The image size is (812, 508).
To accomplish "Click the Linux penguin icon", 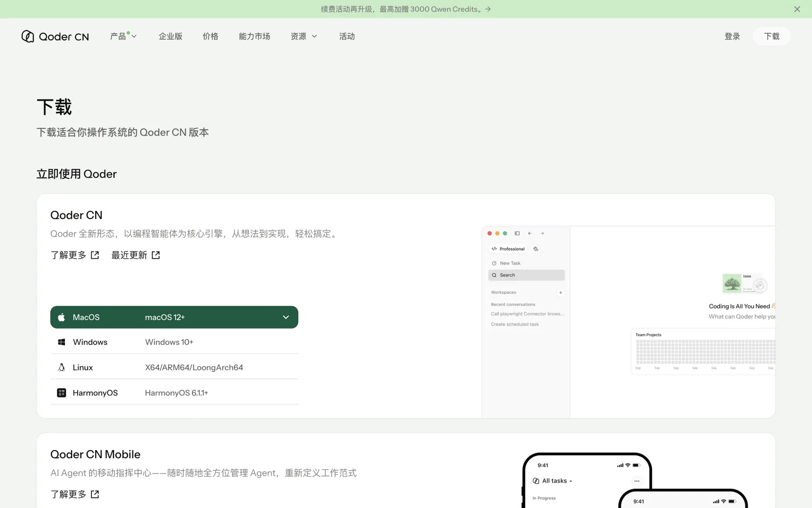I will point(61,367).
